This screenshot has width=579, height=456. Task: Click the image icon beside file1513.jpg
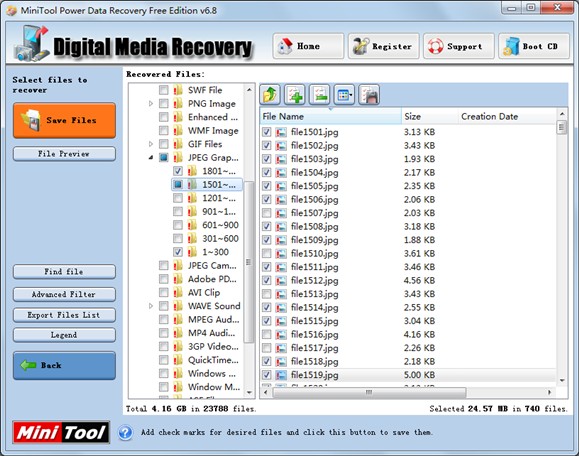click(281, 294)
